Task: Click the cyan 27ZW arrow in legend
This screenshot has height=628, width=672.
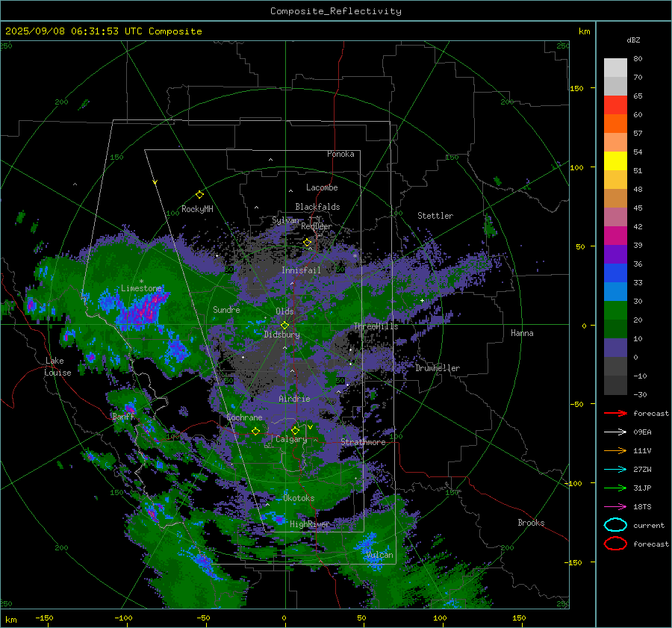Action: [615, 470]
